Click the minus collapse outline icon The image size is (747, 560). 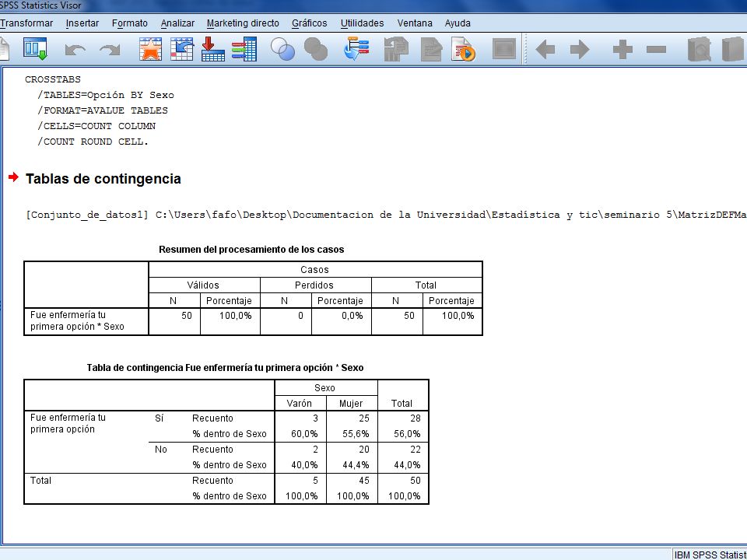657,49
